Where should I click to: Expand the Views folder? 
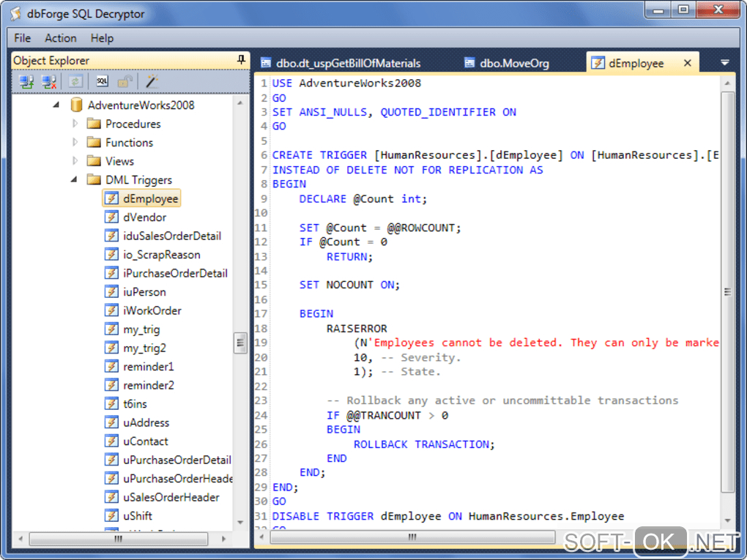coord(75,161)
